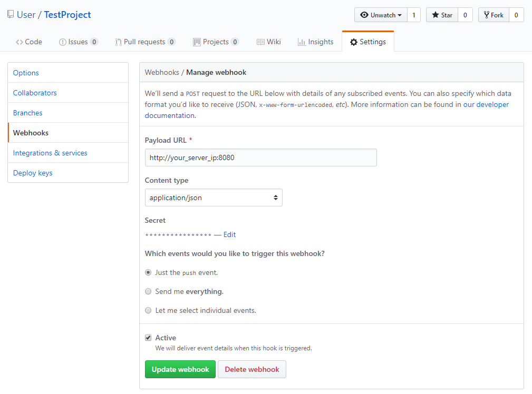This screenshot has height=394, width=532.
Task: Select the 'Send me everything' radio button
Action: click(x=148, y=291)
